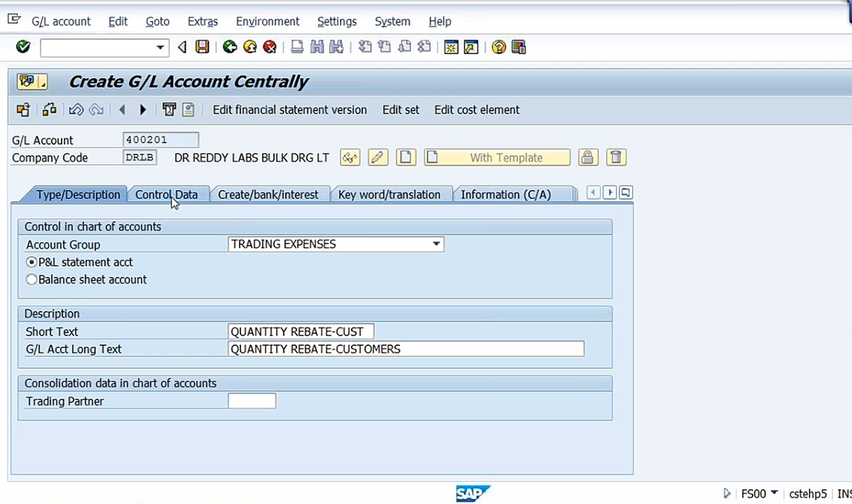Click the blank-page Create icon

pos(406,157)
